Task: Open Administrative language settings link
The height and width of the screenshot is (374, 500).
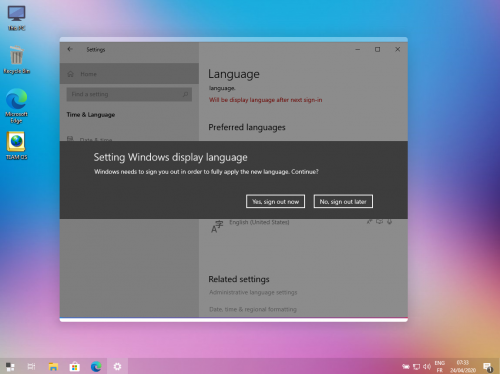Action: click(253, 292)
